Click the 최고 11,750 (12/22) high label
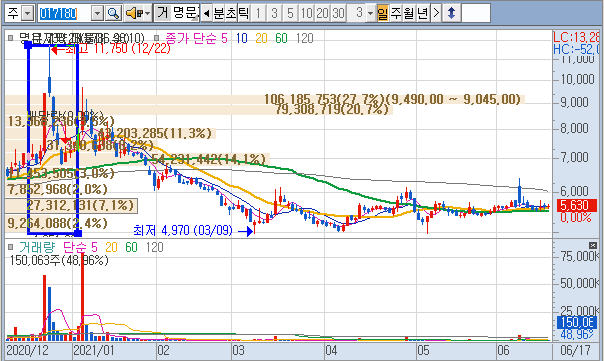Screen dimensions: 604x361 pyautogui.click(x=118, y=48)
